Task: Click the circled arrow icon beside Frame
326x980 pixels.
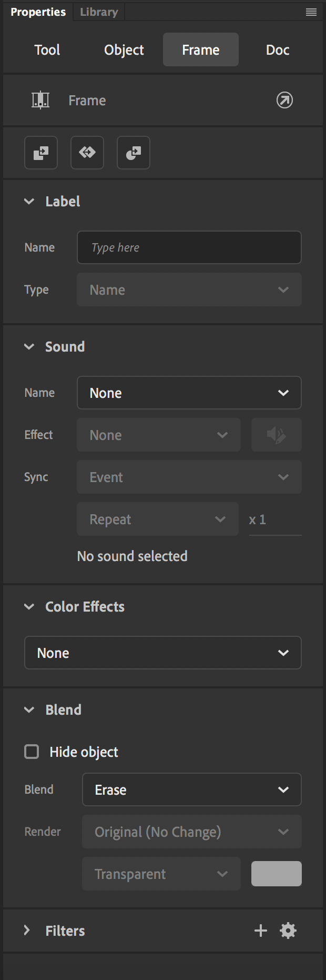Action: [284, 100]
